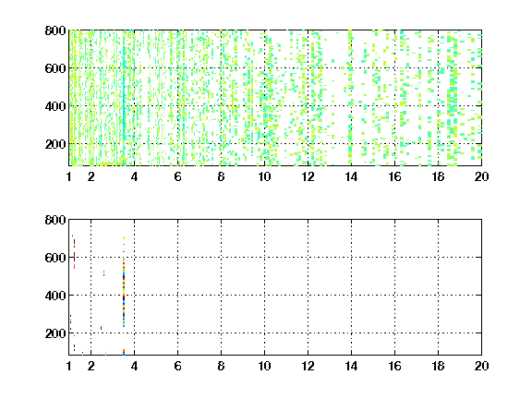Screen dimensions: 532x399
Task: Click the 200 y-axis label on top plot
Action: (x=55, y=144)
